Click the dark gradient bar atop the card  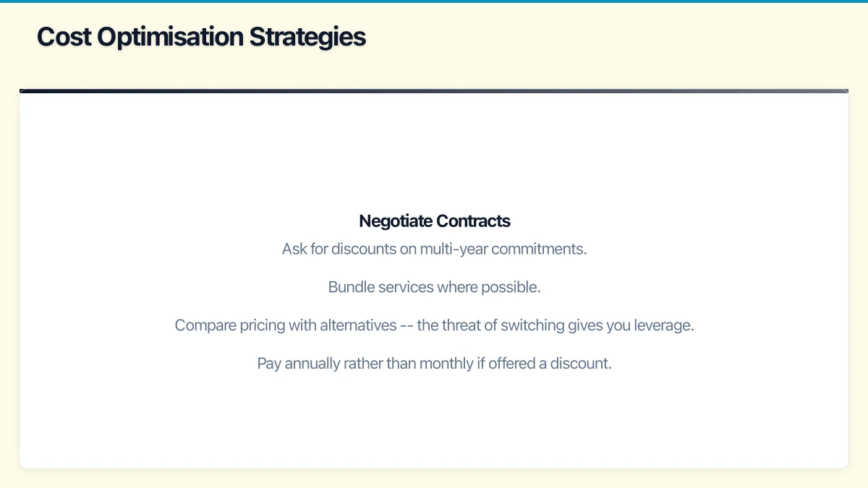[x=434, y=91]
